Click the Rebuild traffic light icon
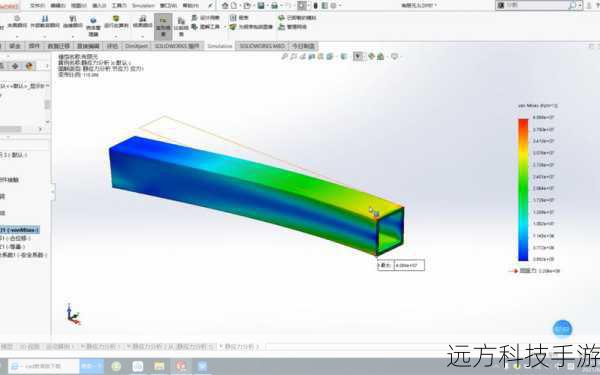This screenshot has width=600, height=375. click(x=316, y=5)
